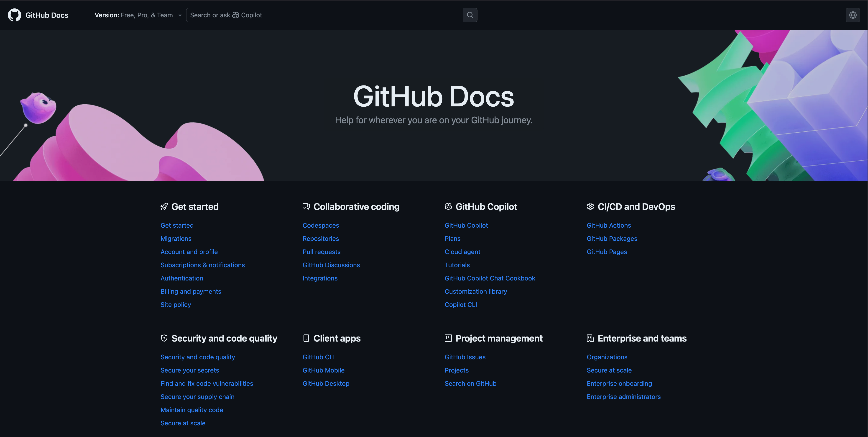Image resolution: width=868 pixels, height=437 pixels.
Task: Open GitHub CLI docs
Action: 318,357
